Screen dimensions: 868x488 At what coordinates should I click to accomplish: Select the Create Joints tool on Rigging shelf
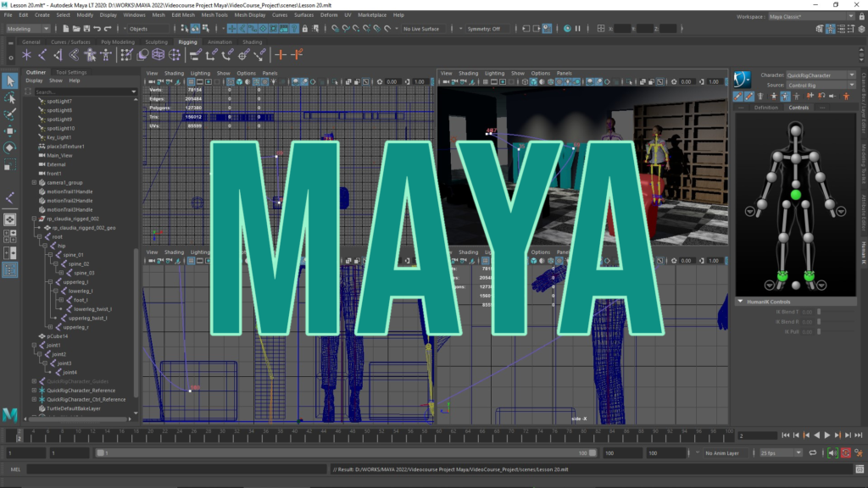tap(42, 55)
